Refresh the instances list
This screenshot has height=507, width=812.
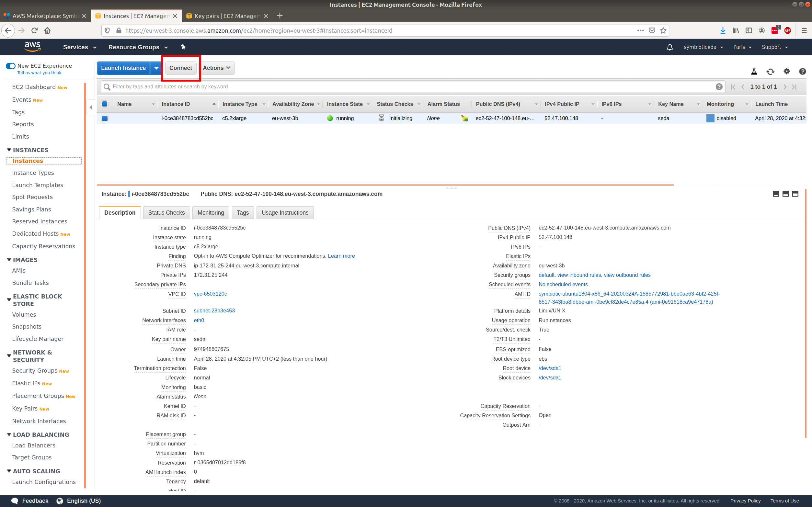pos(771,72)
